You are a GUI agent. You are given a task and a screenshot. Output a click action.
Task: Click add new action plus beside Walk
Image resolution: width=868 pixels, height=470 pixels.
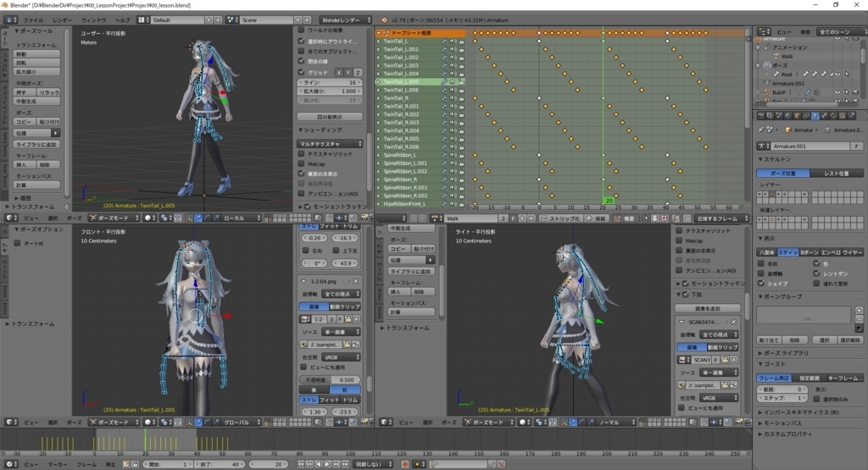click(x=522, y=218)
